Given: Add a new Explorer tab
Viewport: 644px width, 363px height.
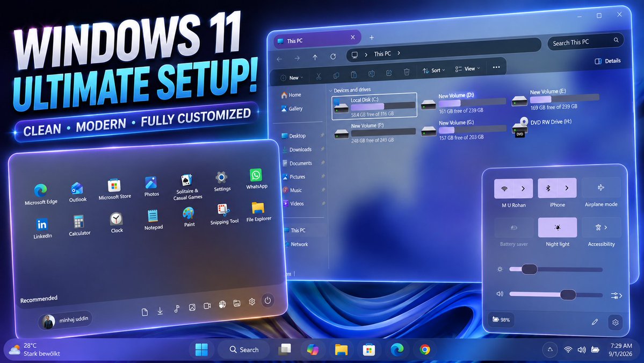Looking at the screenshot, I should pos(371,38).
